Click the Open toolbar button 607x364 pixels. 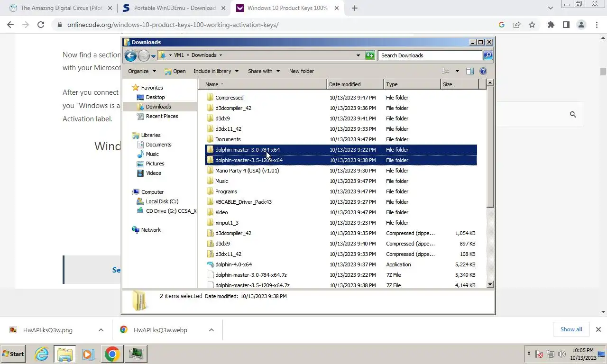pyautogui.click(x=175, y=71)
